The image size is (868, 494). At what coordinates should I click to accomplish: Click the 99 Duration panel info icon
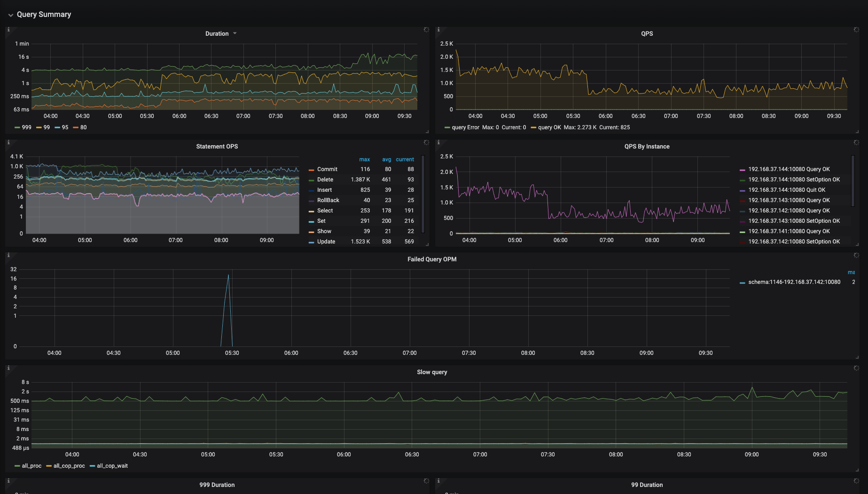(x=438, y=481)
